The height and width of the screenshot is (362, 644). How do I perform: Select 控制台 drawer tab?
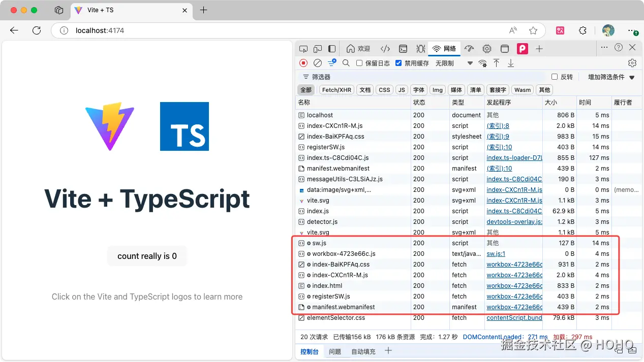point(309,351)
